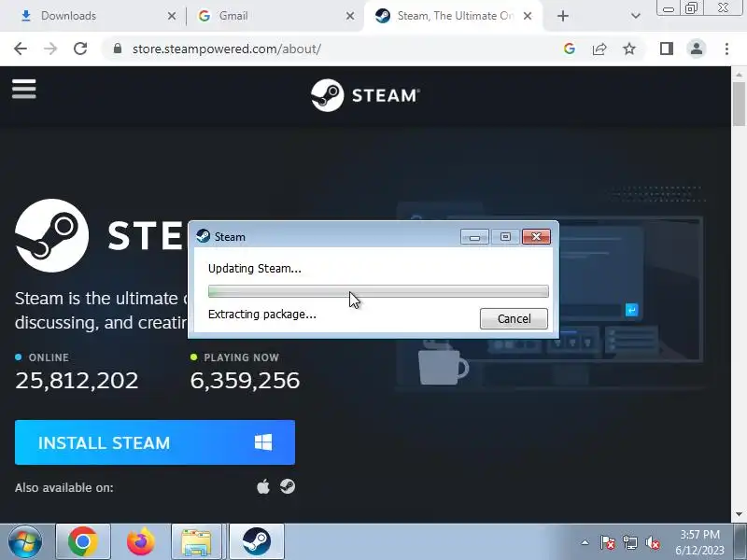Image resolution: width=747 pixels, height=560 pixels.
Task: Close the Steam updater dialog
Action: tap(536, 237)
